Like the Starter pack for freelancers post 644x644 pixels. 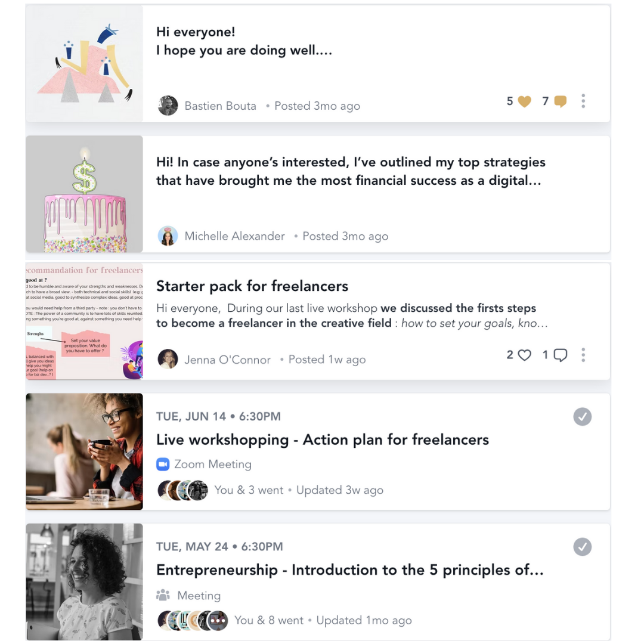[524, 355]
